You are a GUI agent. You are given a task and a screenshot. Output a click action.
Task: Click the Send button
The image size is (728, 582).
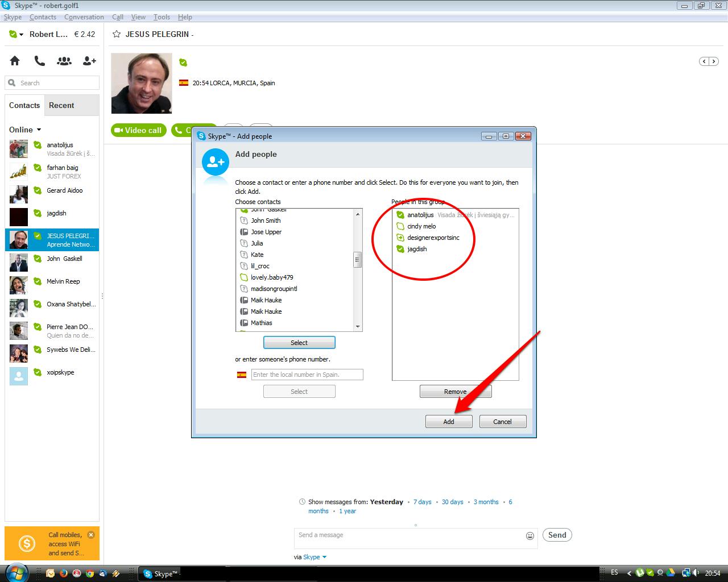coord(557,535)
